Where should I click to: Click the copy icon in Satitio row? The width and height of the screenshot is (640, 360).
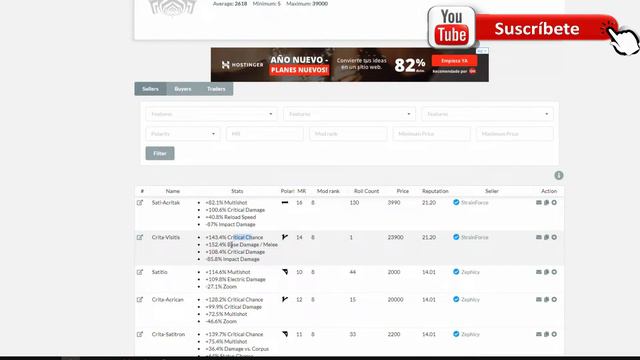click(x=546, y=272)
